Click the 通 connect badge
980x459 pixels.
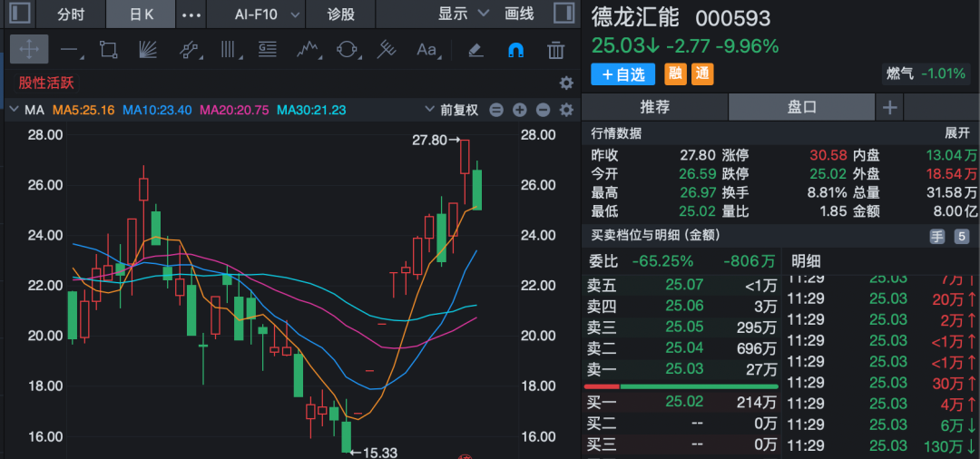click(702, 74)
